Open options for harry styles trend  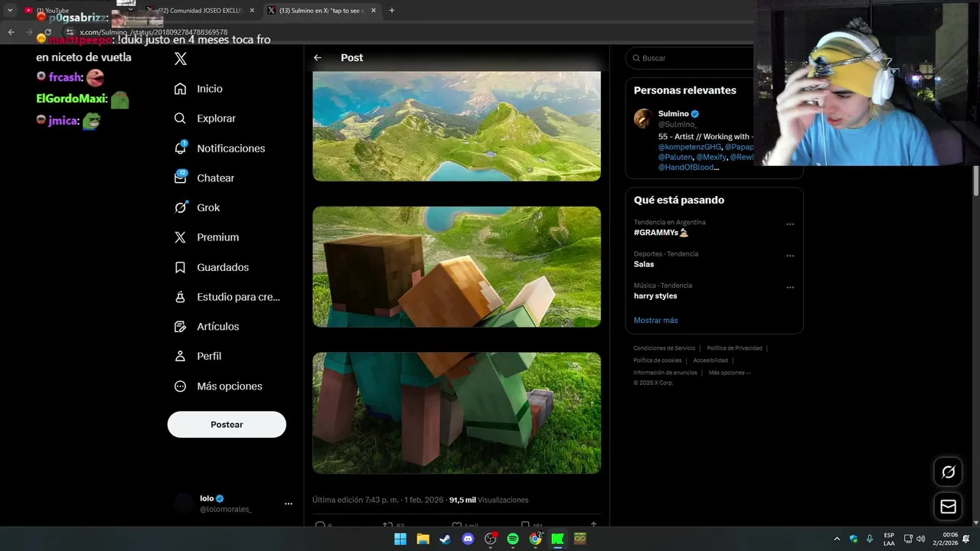tap(790, 288)
